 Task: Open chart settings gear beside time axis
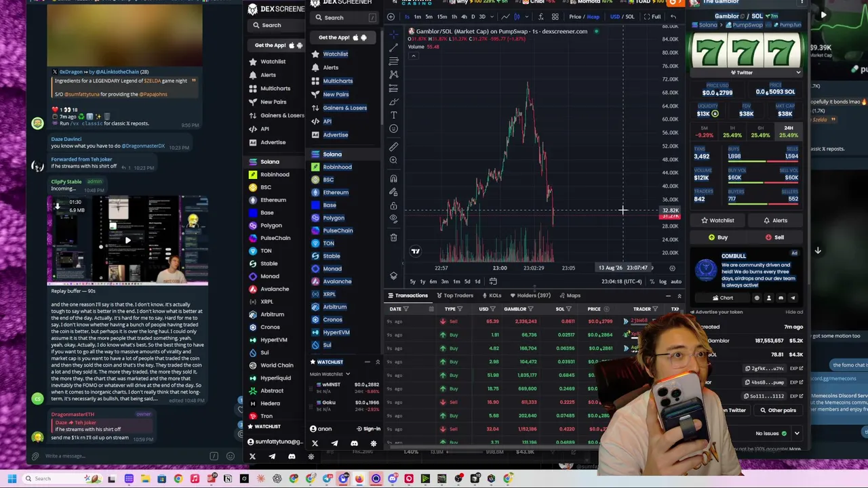[x=672, y=268]
